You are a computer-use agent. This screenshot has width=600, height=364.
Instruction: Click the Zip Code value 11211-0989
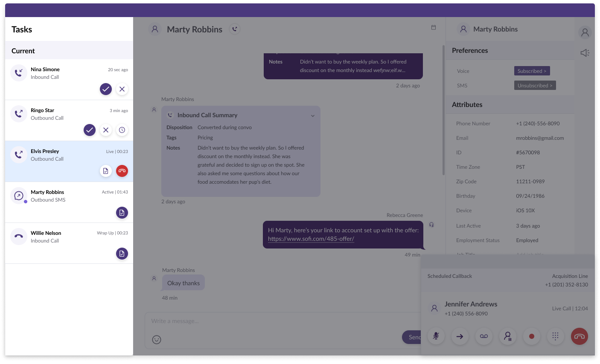[530, 182]
